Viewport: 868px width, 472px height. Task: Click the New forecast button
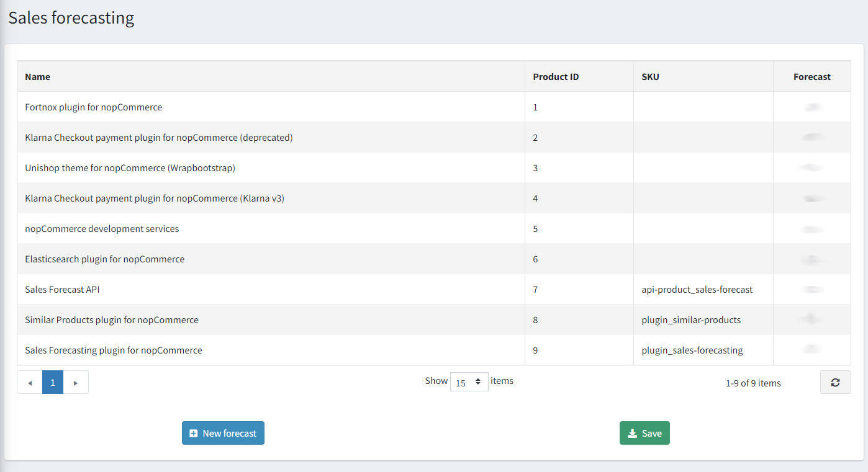tap(223, 433)
